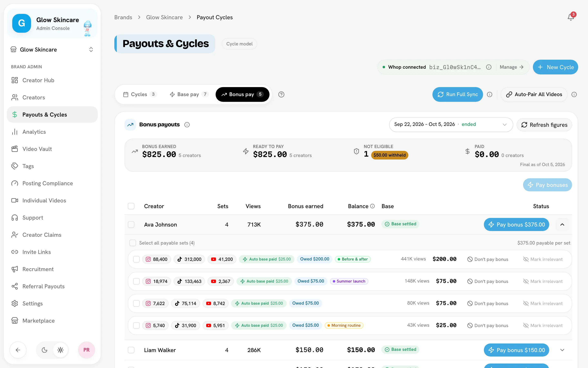The height and width of the screenshot is (368, 588).
Task: Switch to the Cycles tab
Action: click(140, 94)
